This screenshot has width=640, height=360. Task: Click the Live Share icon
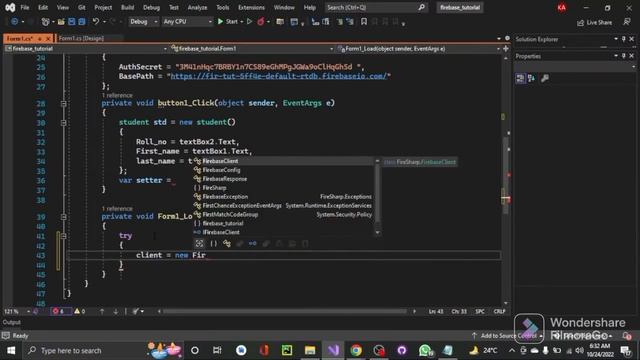point(580,23)
